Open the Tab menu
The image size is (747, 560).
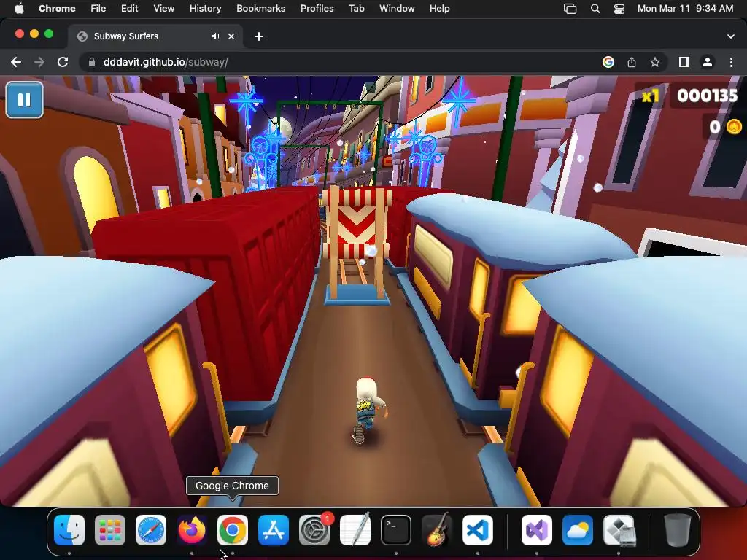click(356, 9)
